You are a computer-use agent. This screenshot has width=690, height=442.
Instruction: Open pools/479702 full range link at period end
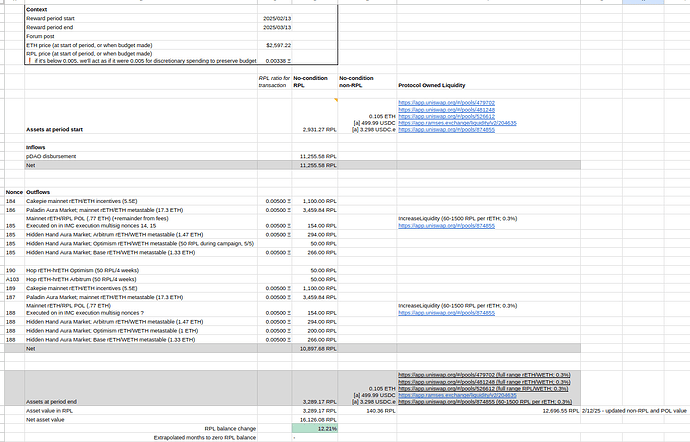tap(484, 375)
